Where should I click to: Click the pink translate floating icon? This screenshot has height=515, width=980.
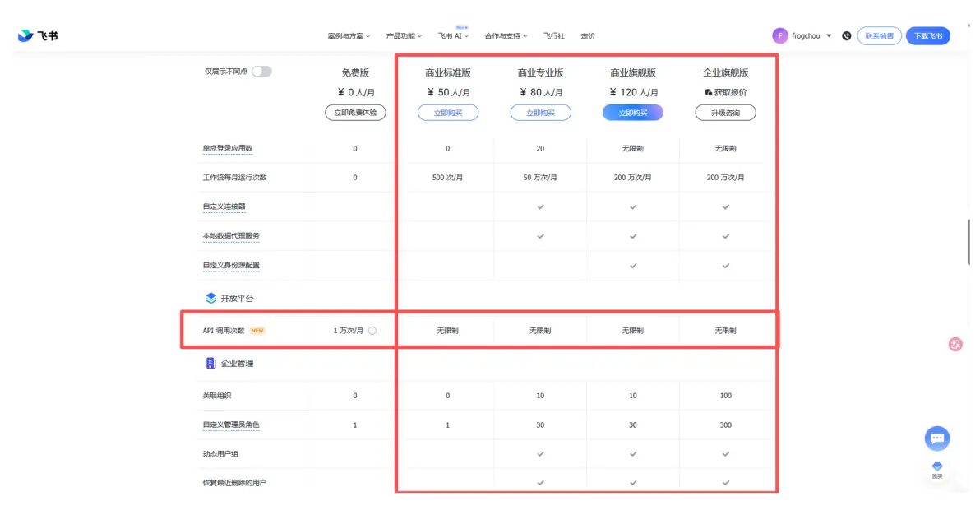pyautogui.click(x=955, y=345)
